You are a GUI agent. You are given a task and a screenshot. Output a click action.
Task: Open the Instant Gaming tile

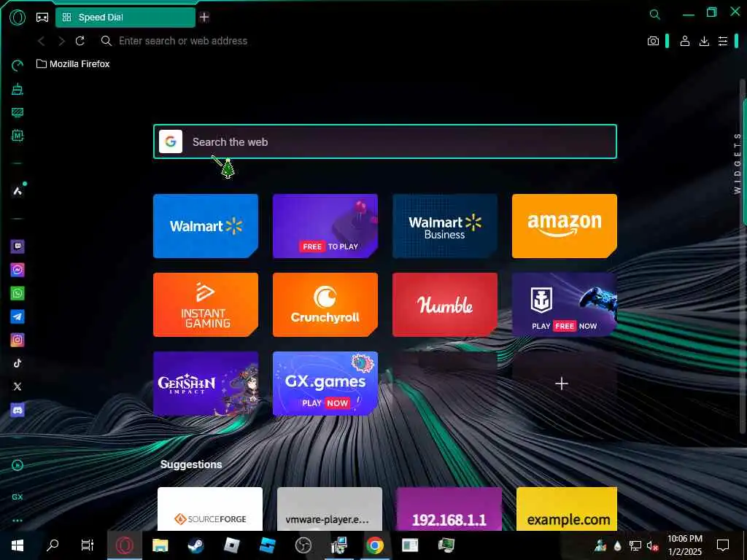(x=206, y=305)
